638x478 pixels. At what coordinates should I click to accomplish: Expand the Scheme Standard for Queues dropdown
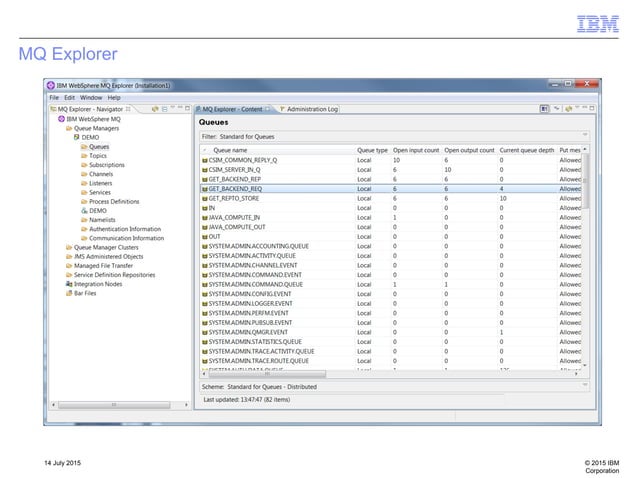[x=585, y=385]
